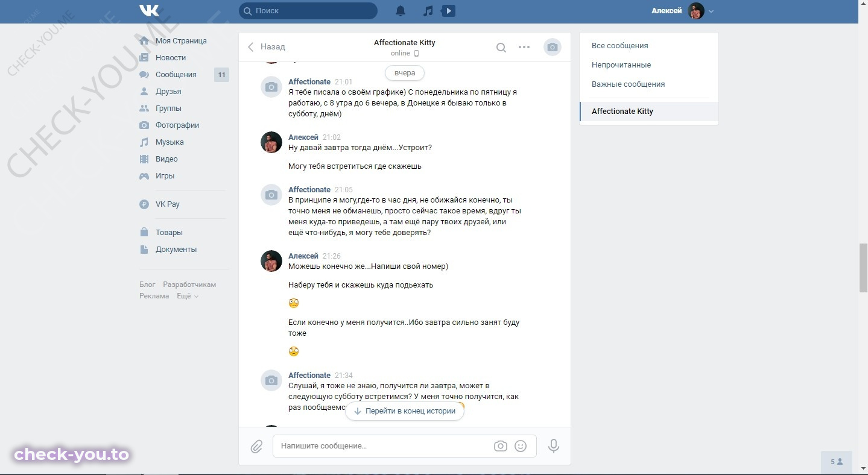Screen dimensions: 868x475
Task: Click the camera icon beside Фотографии
Action: (144, 125)
